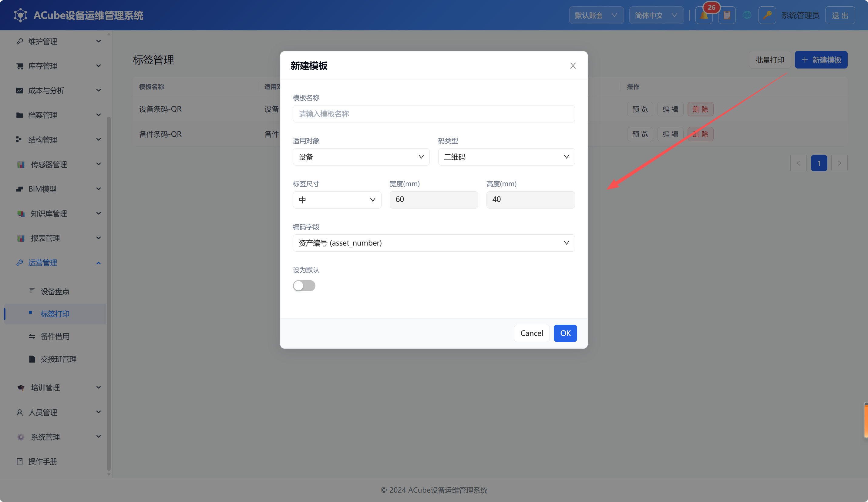Click the 退出 logout button
The width and height of the screenshot is (868, 502).
(x=840, y=15)
